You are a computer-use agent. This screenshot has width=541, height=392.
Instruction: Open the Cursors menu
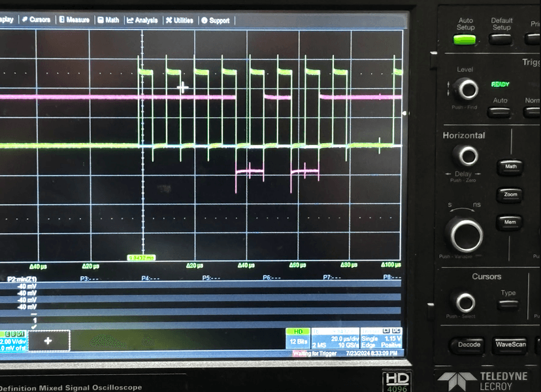pyautogui.click(x=36, y=20)
